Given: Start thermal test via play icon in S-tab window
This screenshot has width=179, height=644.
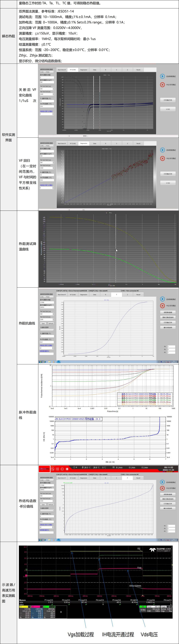Looking at the screenshot, I should tap(162, 299).
